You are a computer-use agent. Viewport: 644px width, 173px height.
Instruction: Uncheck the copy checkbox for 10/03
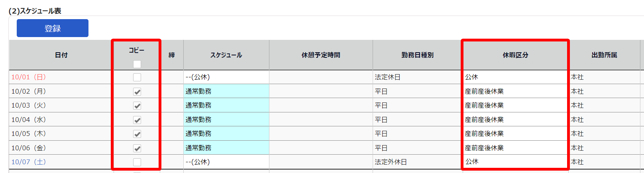click(137, 106)
